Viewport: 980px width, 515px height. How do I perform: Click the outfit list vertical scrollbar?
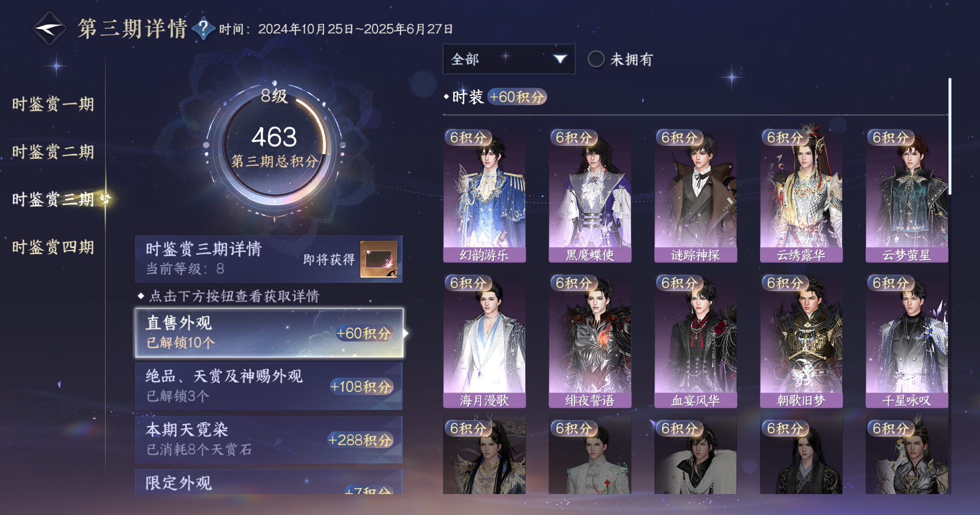pyautogui.click(x=950, y=136)
